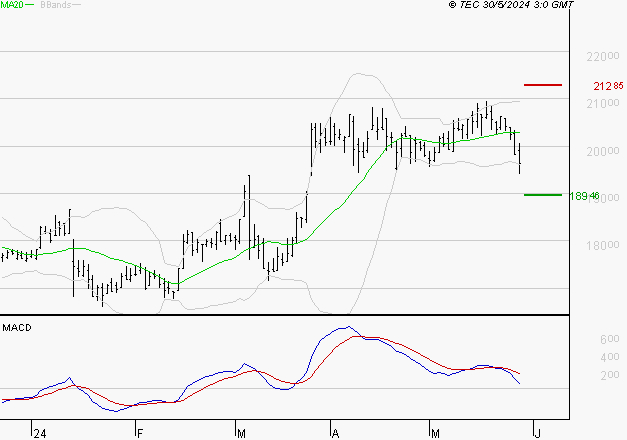Viewport: 627px width, 440px height.
Task: Click the 600 MACD axis label
Action: 610,339
